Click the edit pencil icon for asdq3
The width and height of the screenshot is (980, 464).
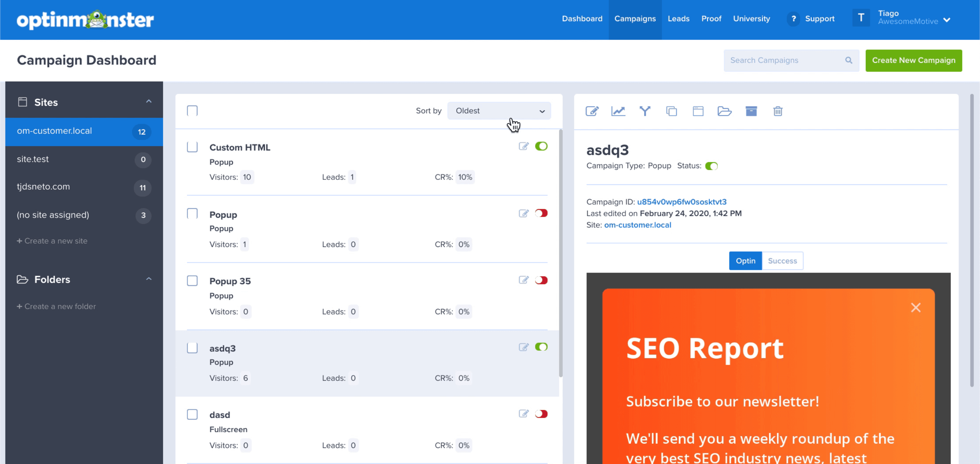(x=524, y=347)
